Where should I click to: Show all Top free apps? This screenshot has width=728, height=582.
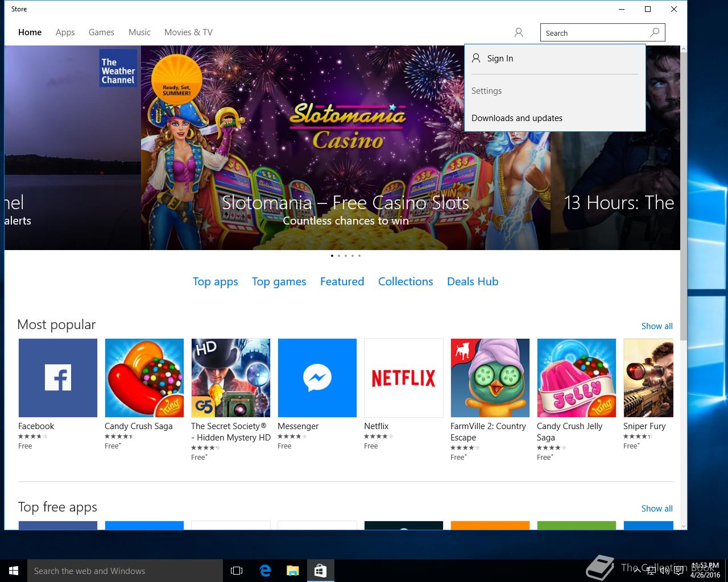pyautogui.click(x=657, y=509)
